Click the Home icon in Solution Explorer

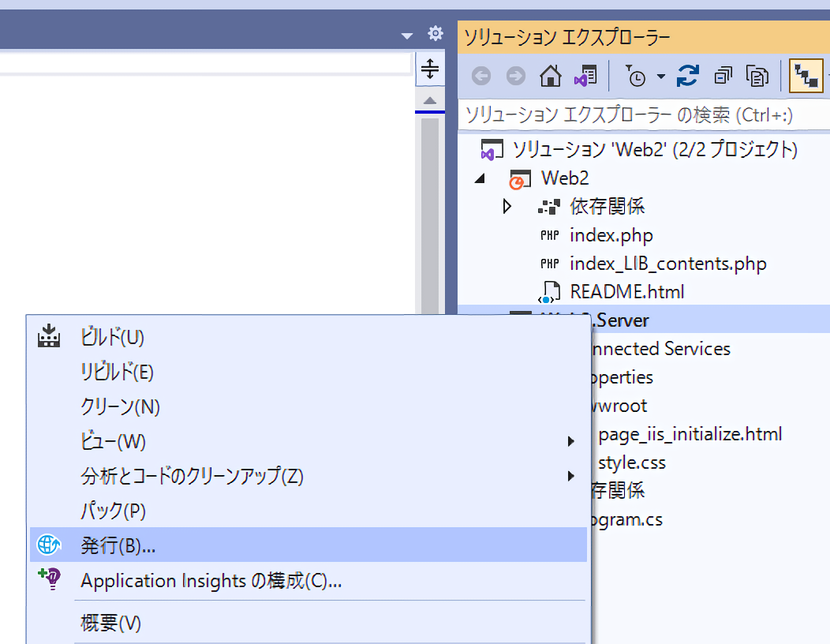tap(550, 76)
